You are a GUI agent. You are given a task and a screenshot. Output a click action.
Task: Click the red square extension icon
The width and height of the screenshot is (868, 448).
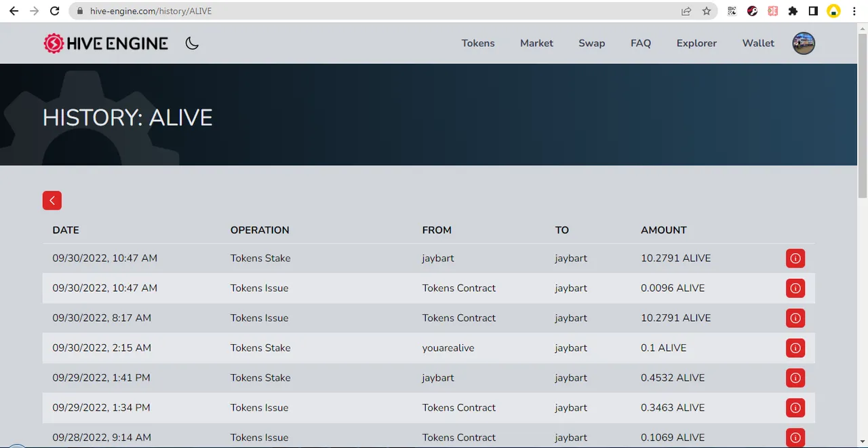pos(772,11)
